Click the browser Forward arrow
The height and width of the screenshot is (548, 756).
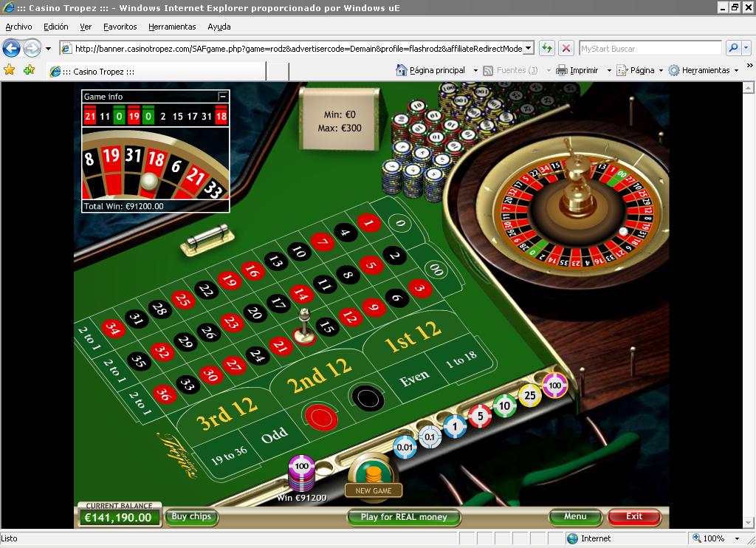coord(32,48)
